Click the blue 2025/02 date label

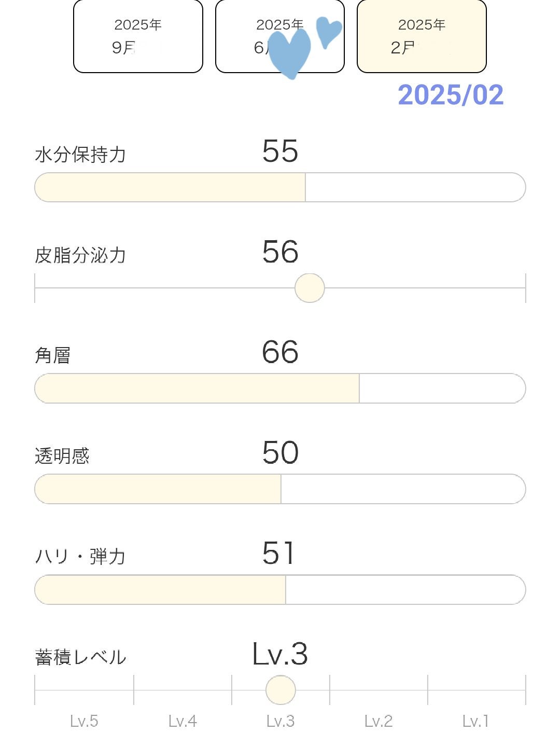tap(451, 95)
